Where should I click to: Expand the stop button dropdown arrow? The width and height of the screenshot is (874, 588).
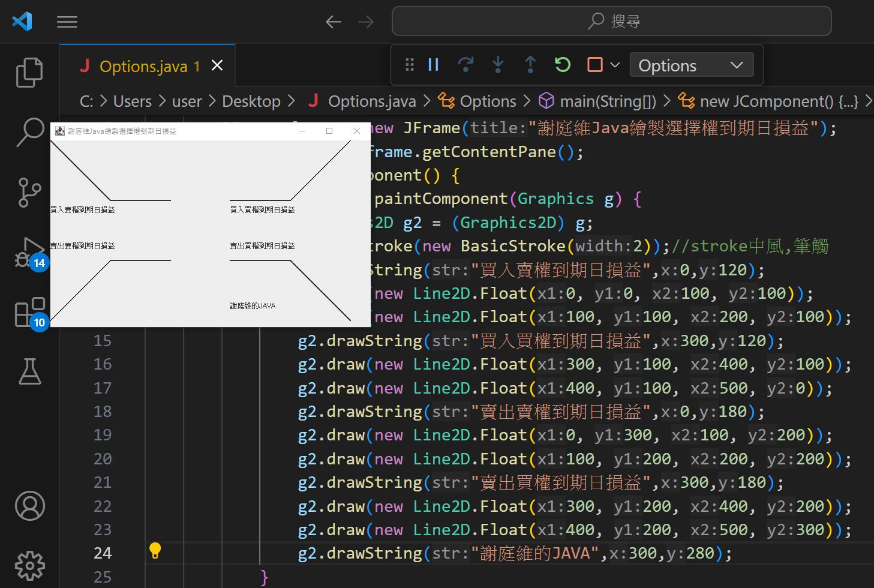point(615,65)
